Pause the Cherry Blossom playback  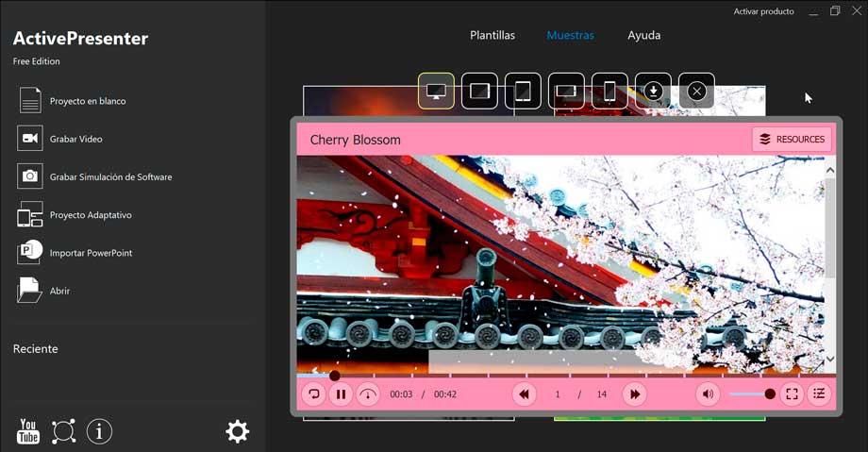(x=341, y=394)
